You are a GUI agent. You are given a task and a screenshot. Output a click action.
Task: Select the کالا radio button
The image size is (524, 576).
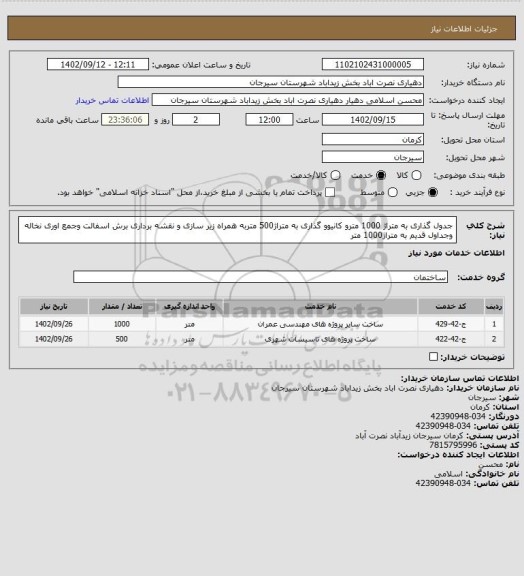pos(416,175)
